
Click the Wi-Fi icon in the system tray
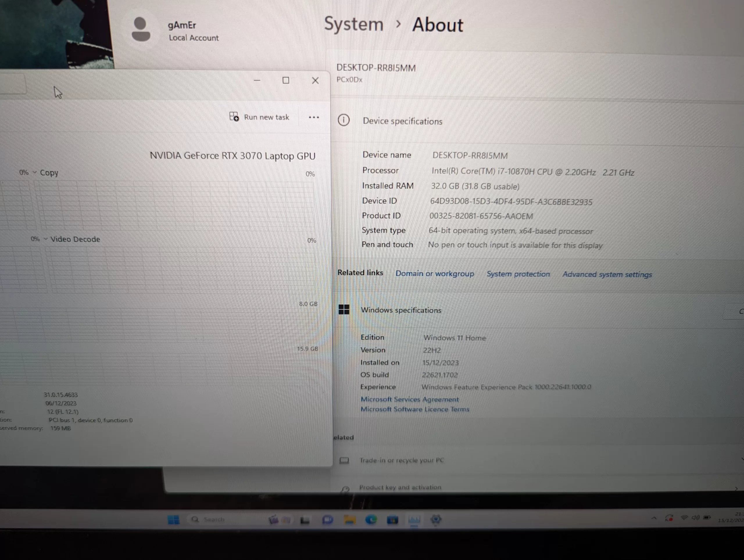(684, 518)
